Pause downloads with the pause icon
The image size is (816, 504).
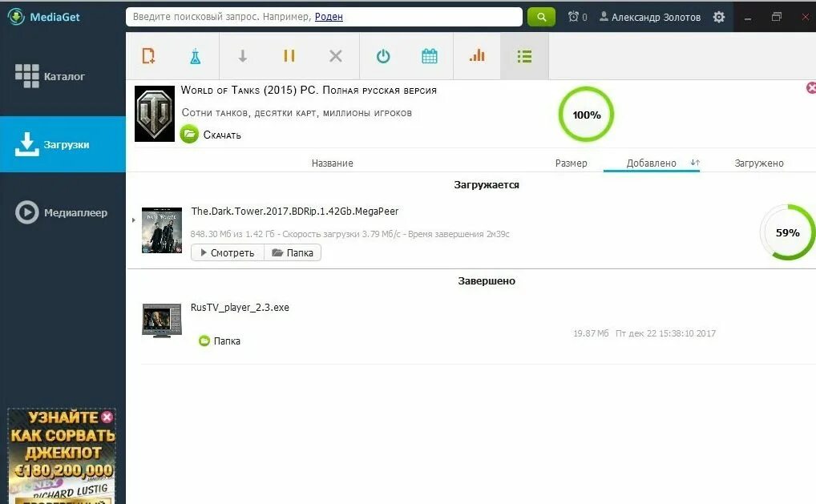pos(289,55)
